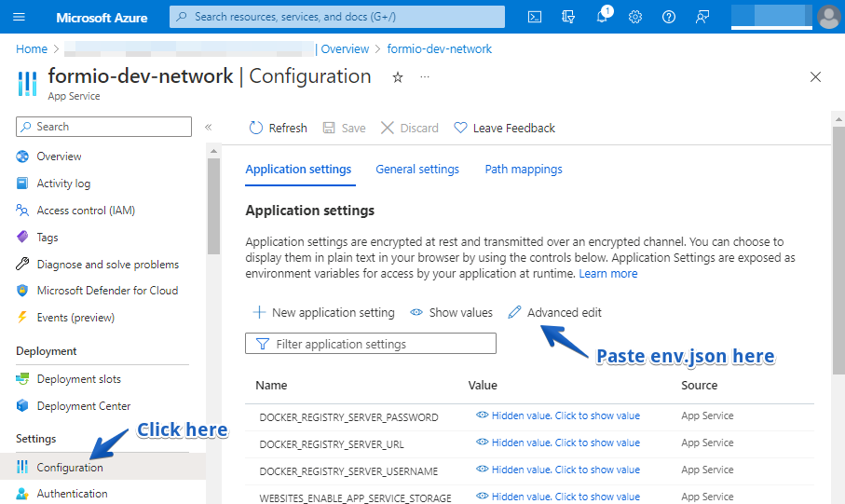Viewport: 845px width, 504px height.
Task: Click the App Service resource icon
Action: coord(27,84)
